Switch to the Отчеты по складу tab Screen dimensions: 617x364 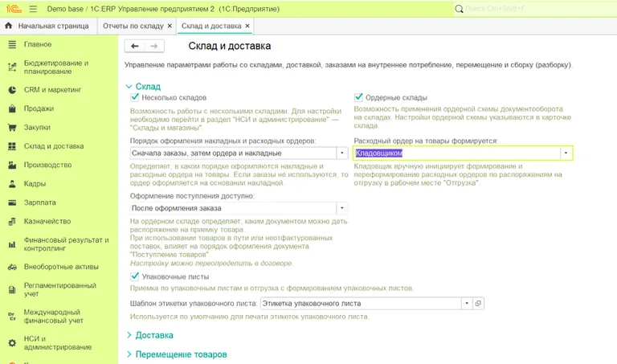135,27
